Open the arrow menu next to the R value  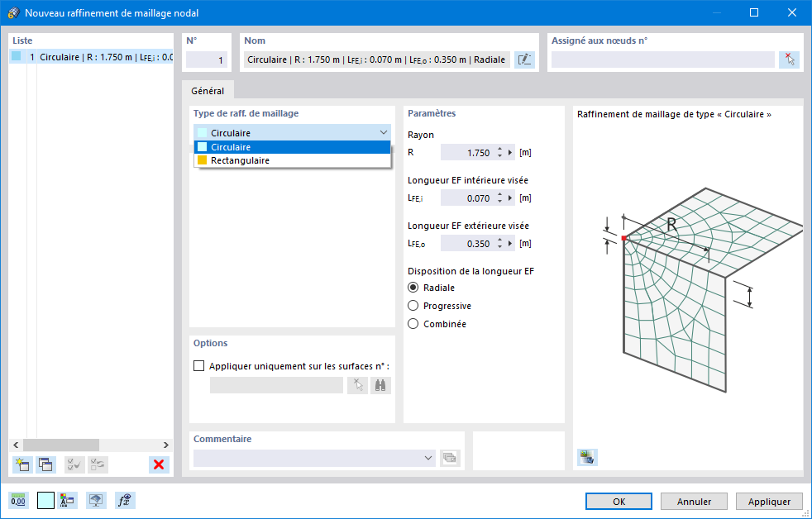[510, 153]
